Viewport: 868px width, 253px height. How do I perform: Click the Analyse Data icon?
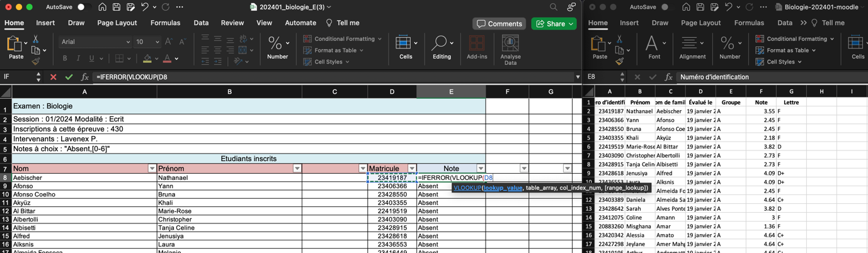510,50
